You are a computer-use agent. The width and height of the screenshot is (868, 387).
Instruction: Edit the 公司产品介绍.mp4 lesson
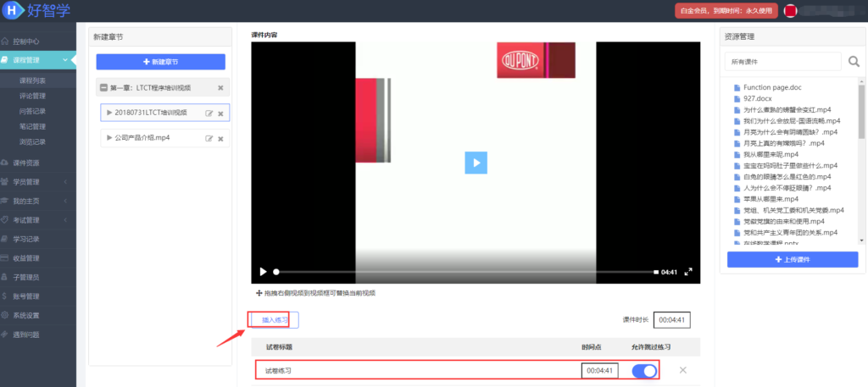pos(209,138)
